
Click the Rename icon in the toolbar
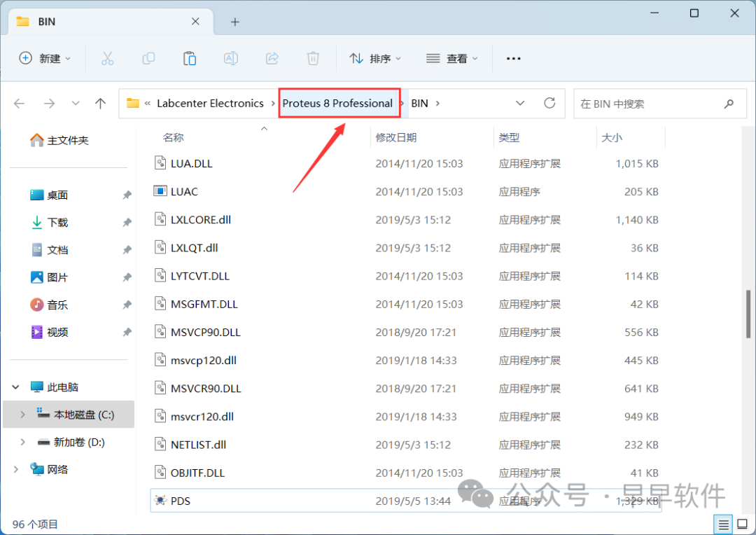coord(231,58)
